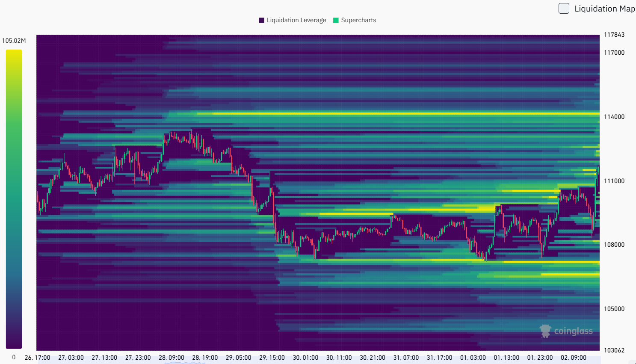Viewport: 636px width, 364px height.
Task: Select the 103062 bottom price label
Action: [x=614, y=350]
